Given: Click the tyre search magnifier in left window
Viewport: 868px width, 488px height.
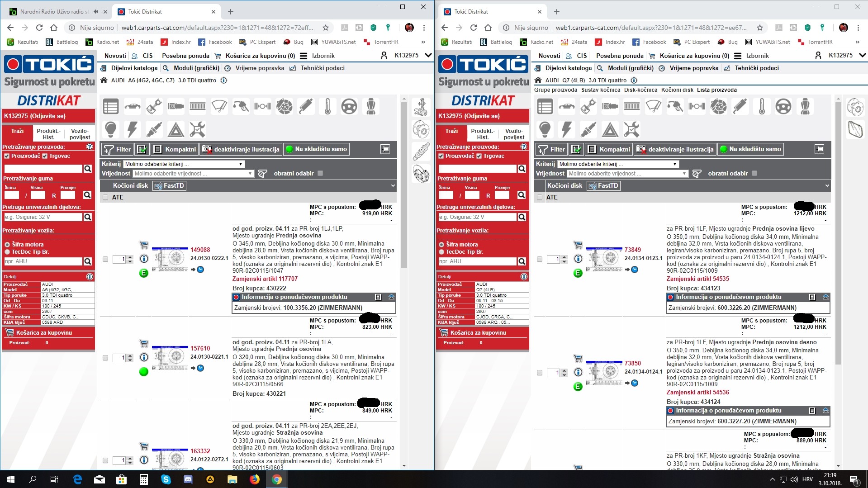Looking at the screenshot, I should tap(87, 195).
